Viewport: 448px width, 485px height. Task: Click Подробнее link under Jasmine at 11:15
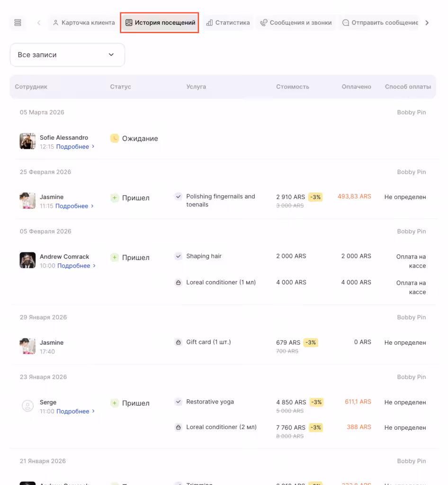click(x=74, y=206)
